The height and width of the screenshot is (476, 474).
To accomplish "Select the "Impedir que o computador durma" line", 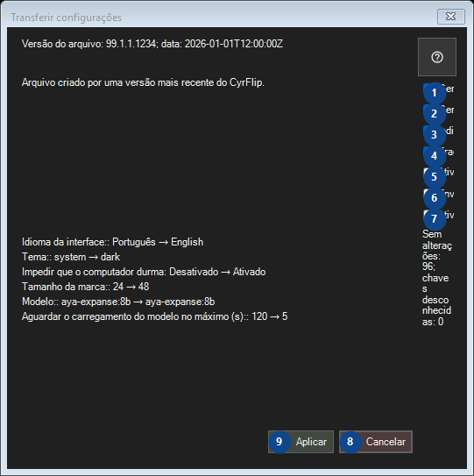I will pyautogui.click(x=144, y=272).
